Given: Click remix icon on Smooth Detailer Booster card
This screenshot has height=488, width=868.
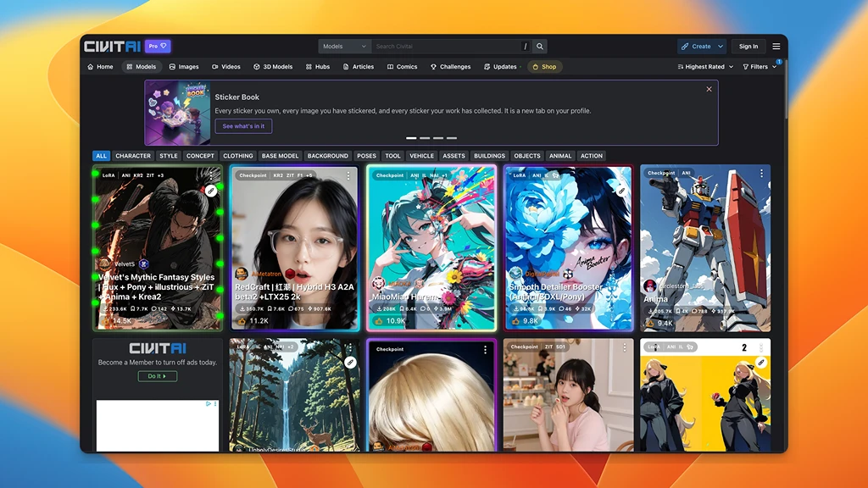Looking at the screenshot, I should coord(621,191).
